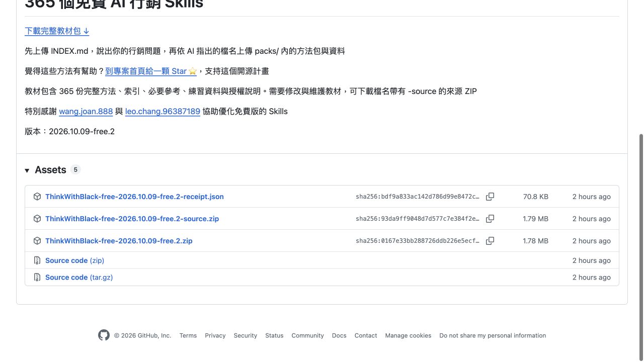Open Status in the footer
The height and width of the screenshot is (362, 644).
[x=274, y=335]
